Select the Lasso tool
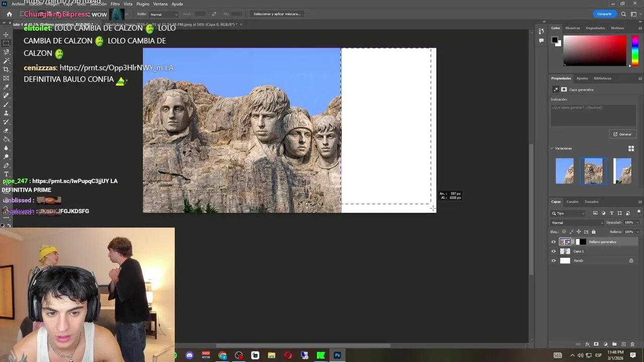644x362 pixels. 6,52
